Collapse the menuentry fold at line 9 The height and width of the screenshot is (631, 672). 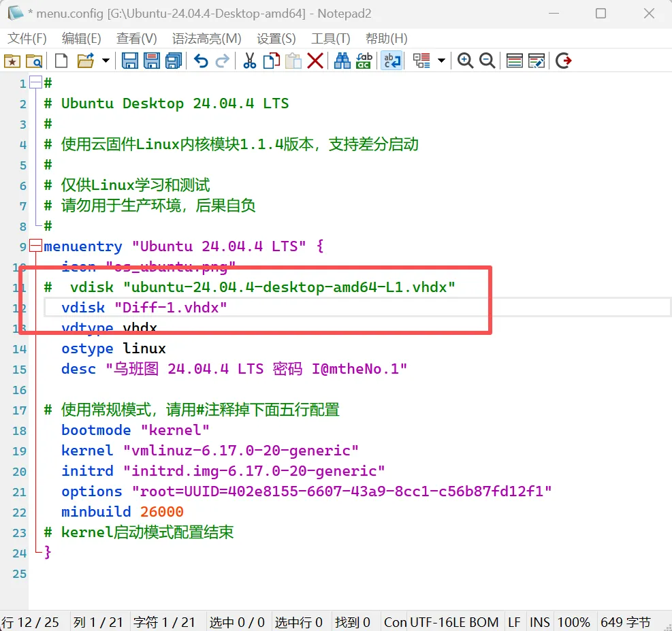(x=35, y=246)
